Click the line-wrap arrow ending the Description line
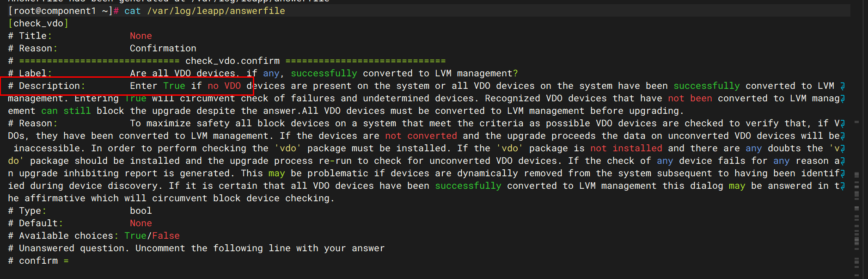 843,86
